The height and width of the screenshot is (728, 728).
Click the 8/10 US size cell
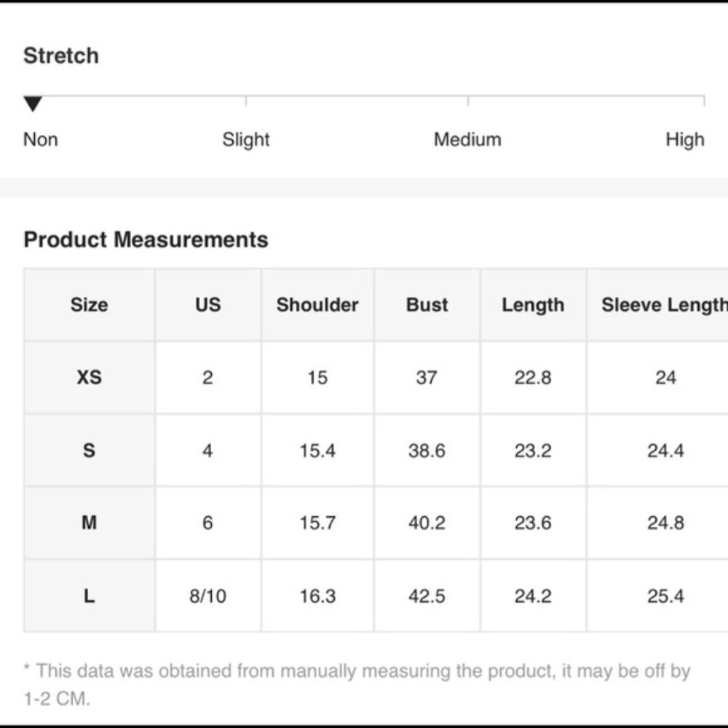pos(207,596)
